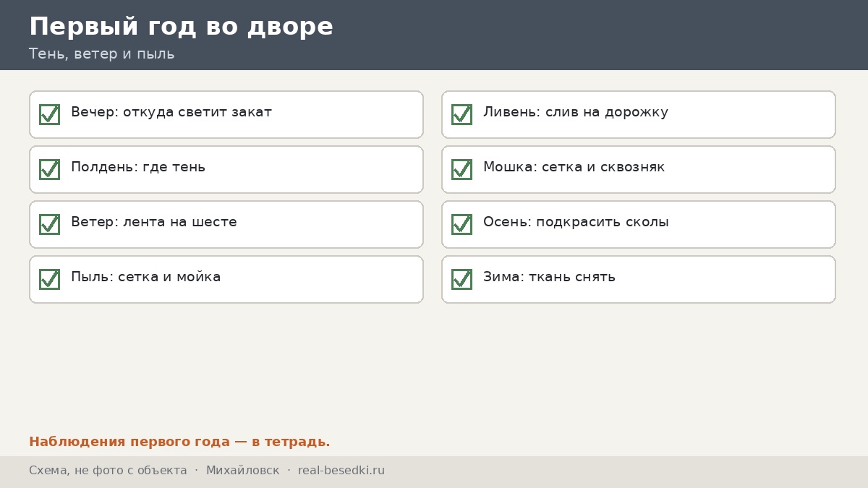
Task: Toggle checkbox for «Осень: подкрасить сколы»
Action: [x=461, y=224]
